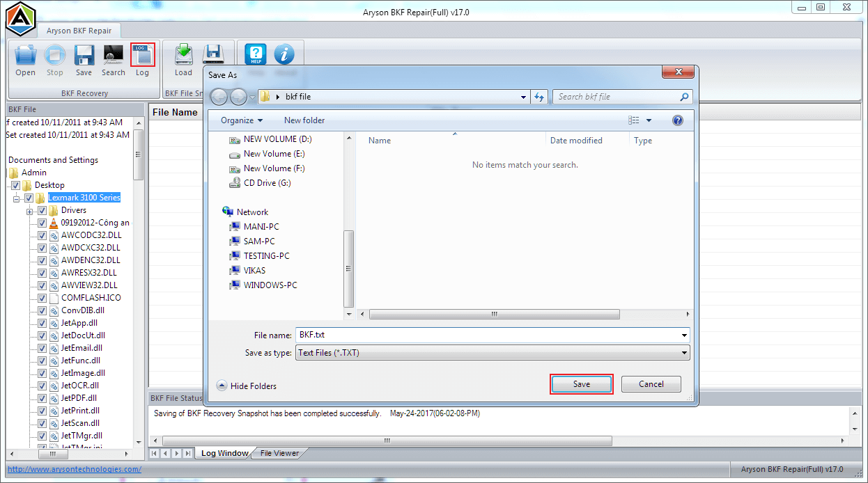Viewport: 868px width, 483px height.
Task: Sort by the Type column header
Action: click(x=643, y=141)
